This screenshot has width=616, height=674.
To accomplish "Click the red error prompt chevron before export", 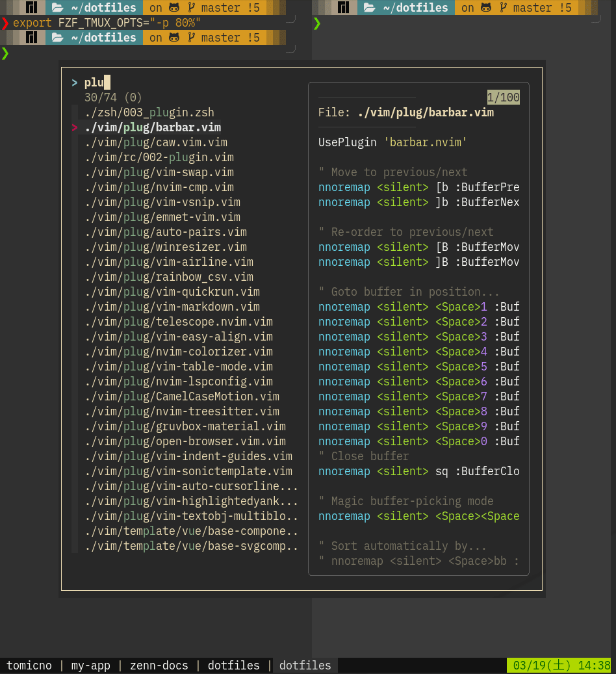I will pyautogui.click(x=5, y=23).
